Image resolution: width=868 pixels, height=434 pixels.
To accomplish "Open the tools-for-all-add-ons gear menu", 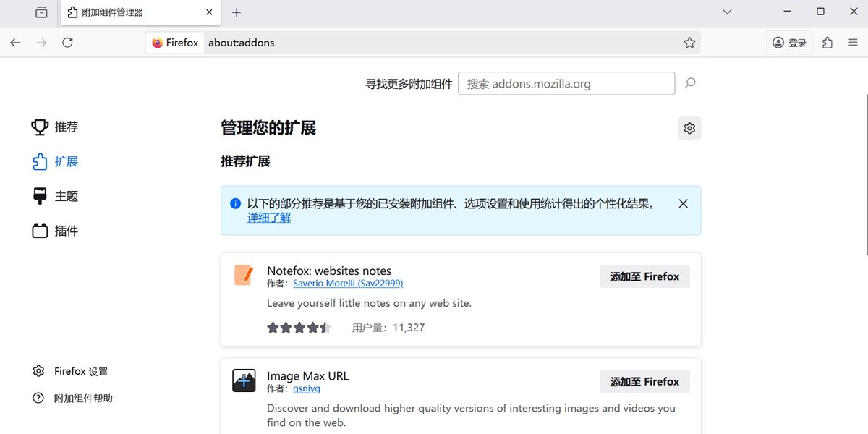I will point(689,128).
